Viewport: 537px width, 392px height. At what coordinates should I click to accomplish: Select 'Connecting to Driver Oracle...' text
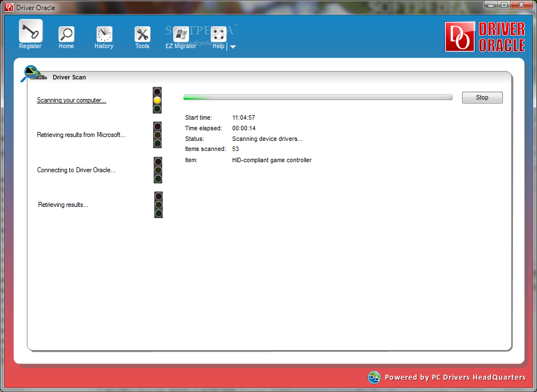pos(77,170)
